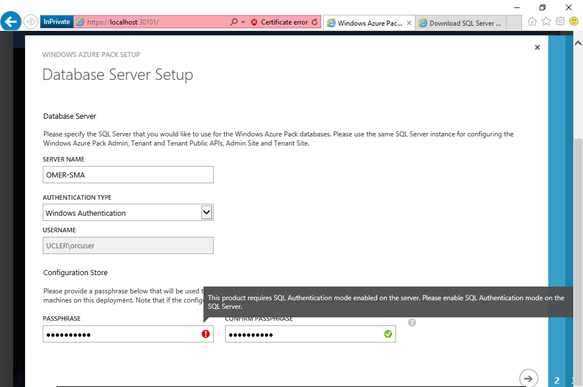Close the Database Server Setup dialog
Viewport: 583px width, 387px height.
(537, 47)
